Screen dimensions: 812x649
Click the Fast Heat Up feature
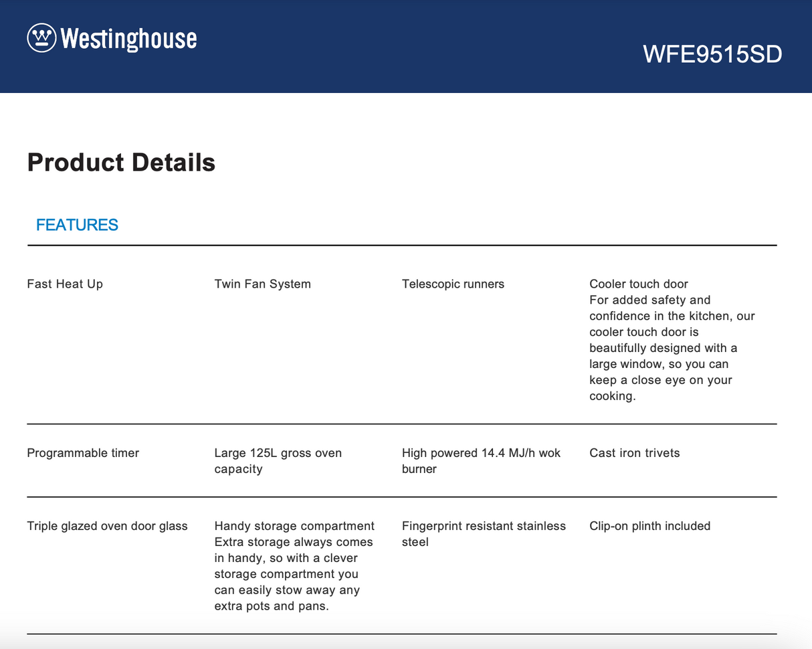[65, 284]
